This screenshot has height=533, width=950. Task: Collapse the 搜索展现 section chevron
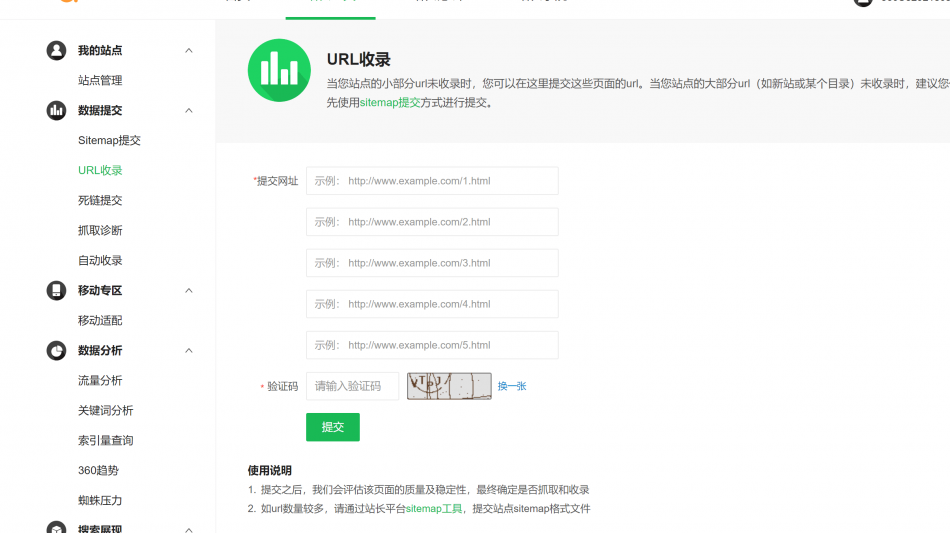pyautogui.click(x=189, y=529)
